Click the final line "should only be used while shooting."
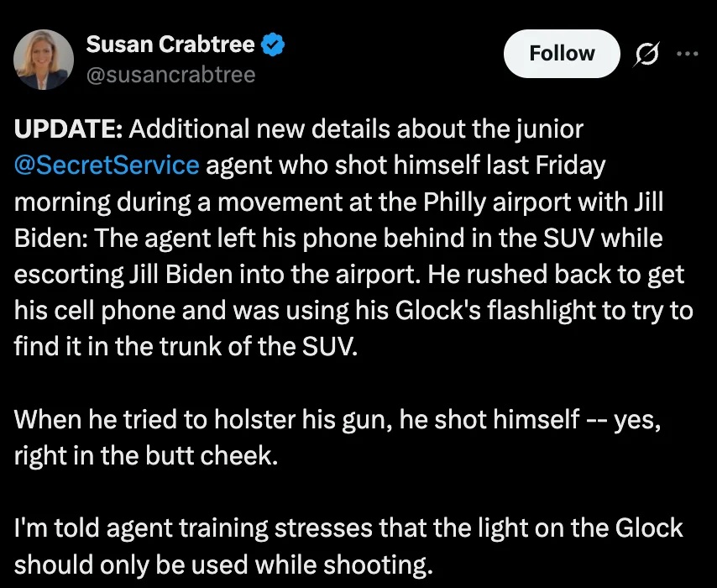This screenshot has height=588, width=717. point(223,564)
